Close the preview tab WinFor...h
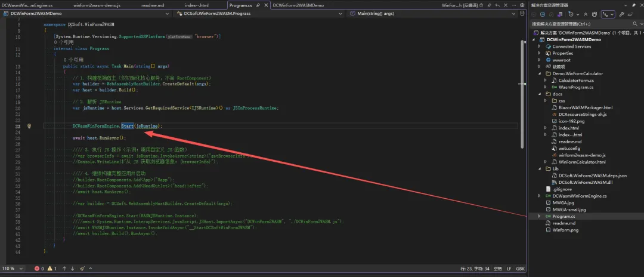Image resolution: width=644 pixels, height=277 pixels. coord(506,5)
